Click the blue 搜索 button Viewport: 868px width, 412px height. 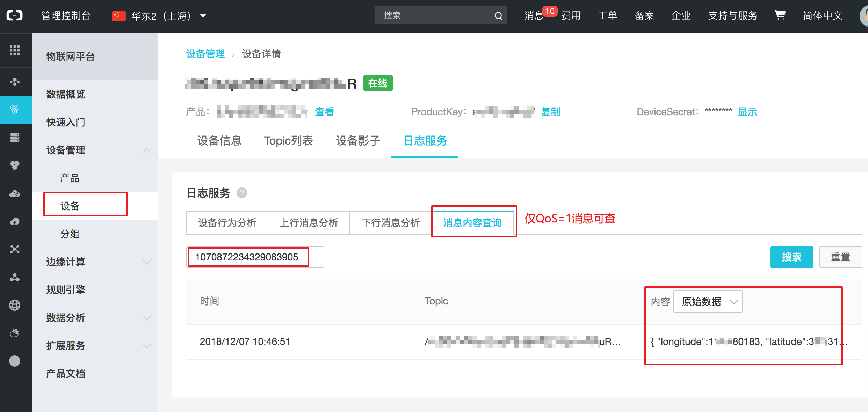point(791,257)
